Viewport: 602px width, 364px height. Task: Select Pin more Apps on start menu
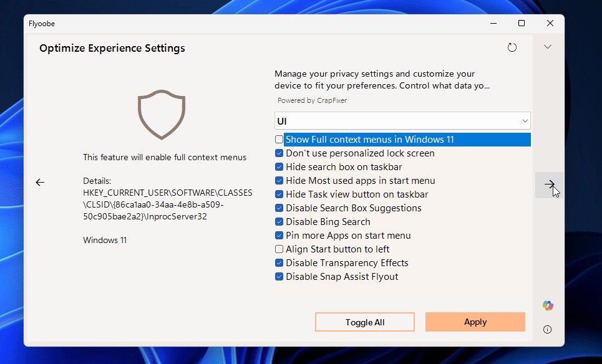pyautogui.click(x=279, y=236)
